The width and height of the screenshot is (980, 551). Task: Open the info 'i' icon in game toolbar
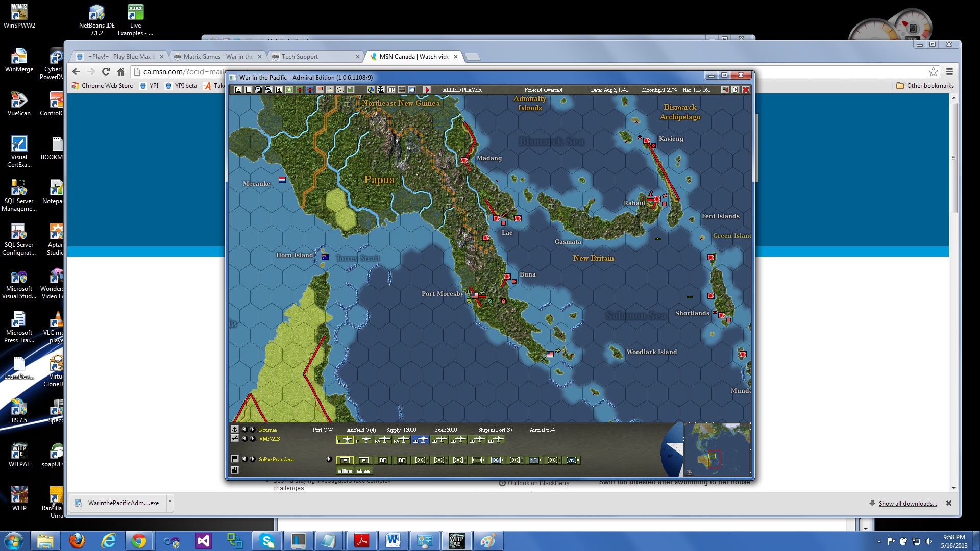[x=279, y=90]
